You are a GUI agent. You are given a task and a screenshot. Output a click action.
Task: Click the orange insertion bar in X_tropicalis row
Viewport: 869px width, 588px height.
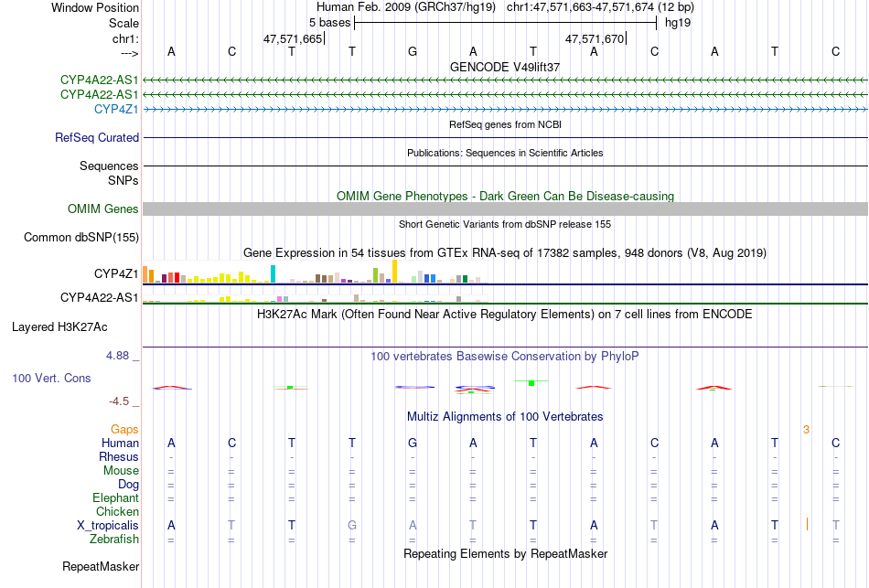click(807, 524)
